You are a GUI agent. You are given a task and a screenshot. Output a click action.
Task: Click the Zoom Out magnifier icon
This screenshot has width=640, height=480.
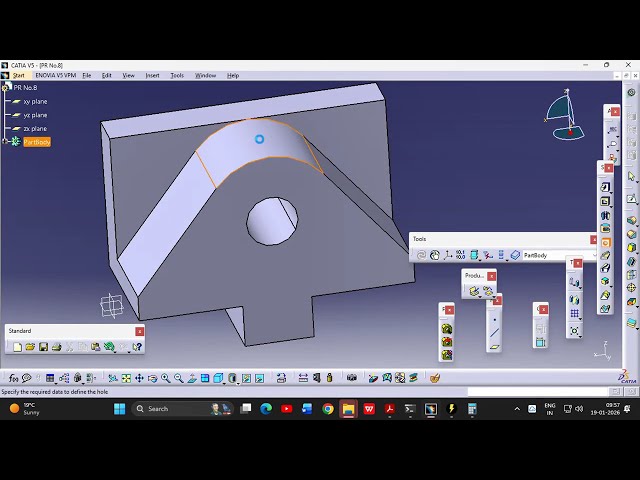click(178, 378)
